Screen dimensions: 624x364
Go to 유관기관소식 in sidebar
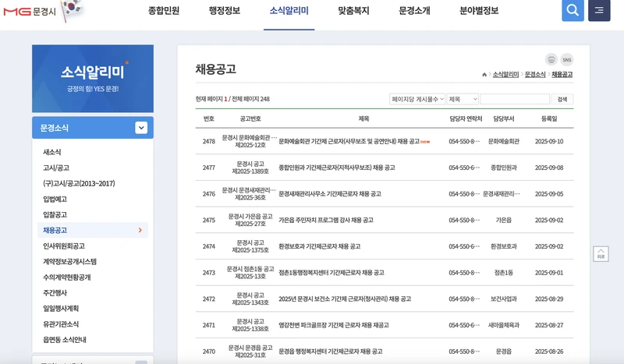click(61, 324)
